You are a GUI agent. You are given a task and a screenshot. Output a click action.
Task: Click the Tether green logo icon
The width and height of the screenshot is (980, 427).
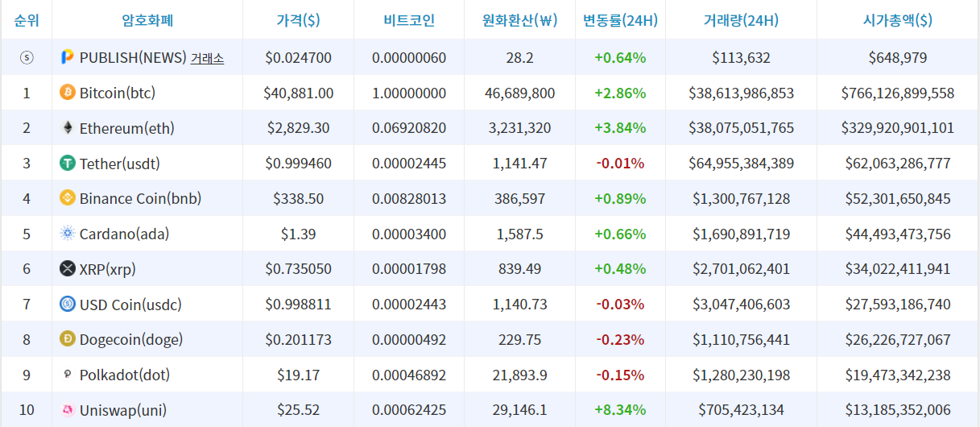tap(68, 164)
